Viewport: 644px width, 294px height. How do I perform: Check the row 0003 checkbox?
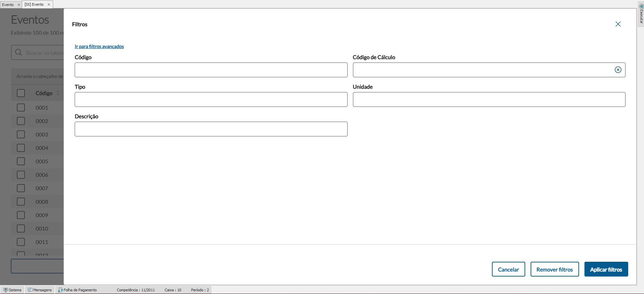click(21, 134)
